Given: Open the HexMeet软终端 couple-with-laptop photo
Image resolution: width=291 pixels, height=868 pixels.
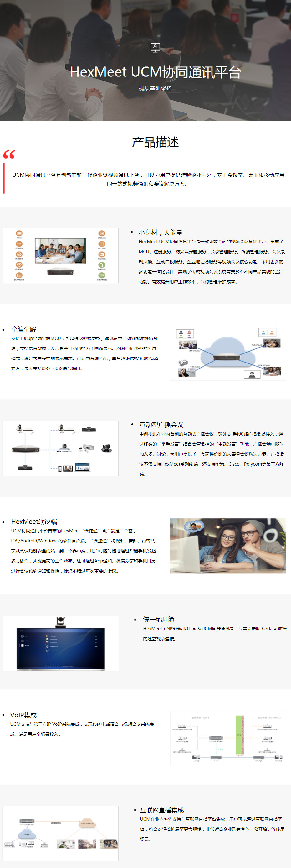Looking at the screenshot, I should 228,546.
